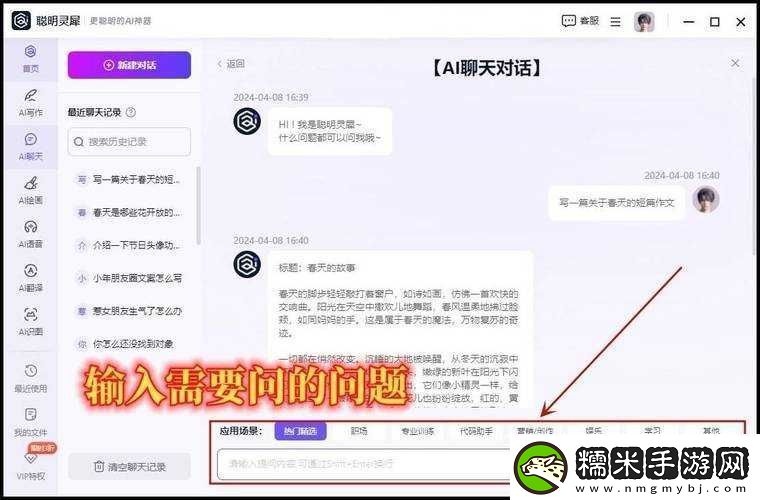Open chat record 春天是哪些花开放的...
Image resolution: width=760 pixels, height=500 pixels.
coord(130,213)
